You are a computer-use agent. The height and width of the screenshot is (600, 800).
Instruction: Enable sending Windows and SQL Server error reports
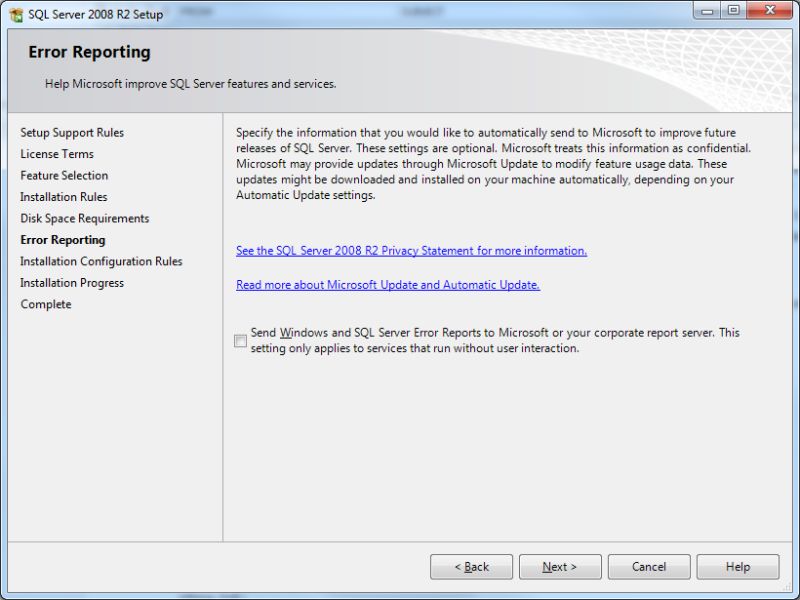(x=240, y=339)
